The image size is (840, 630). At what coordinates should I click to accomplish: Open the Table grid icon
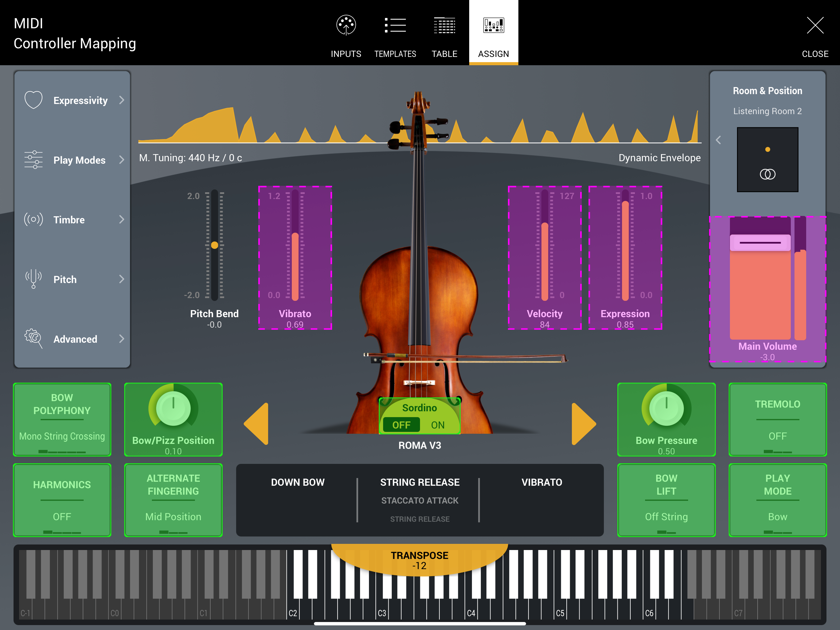click(x=444, y=25)
